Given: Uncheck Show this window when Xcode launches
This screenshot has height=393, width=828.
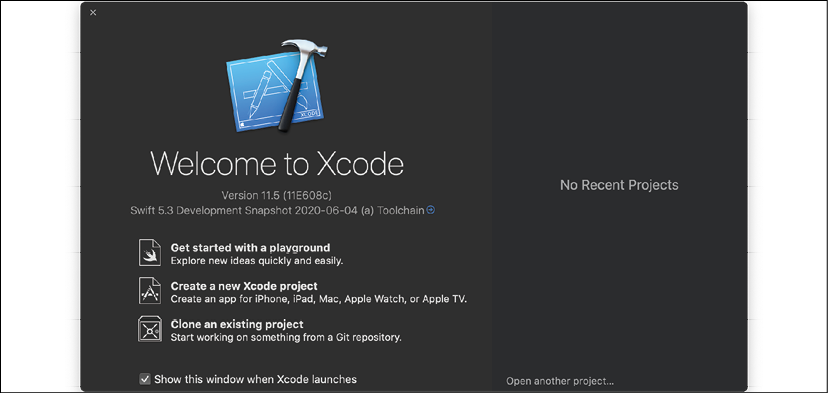Looking at the screenshot, I should [x=145, y=379].
